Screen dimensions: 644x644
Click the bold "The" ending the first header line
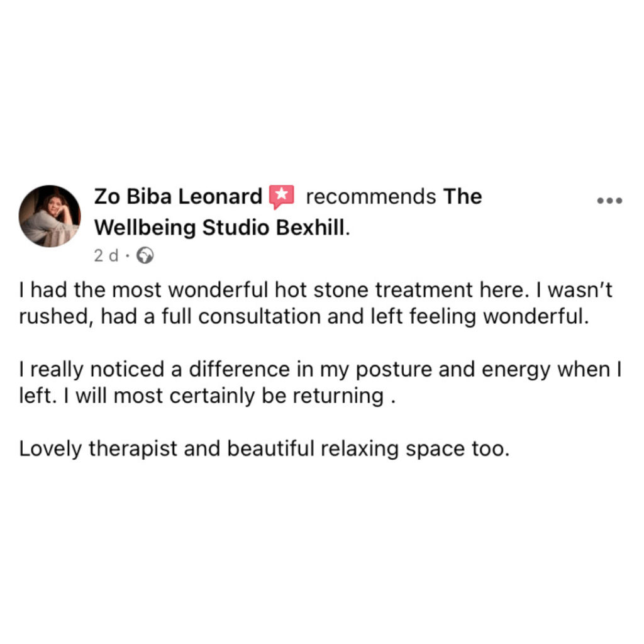click(462, 197)
